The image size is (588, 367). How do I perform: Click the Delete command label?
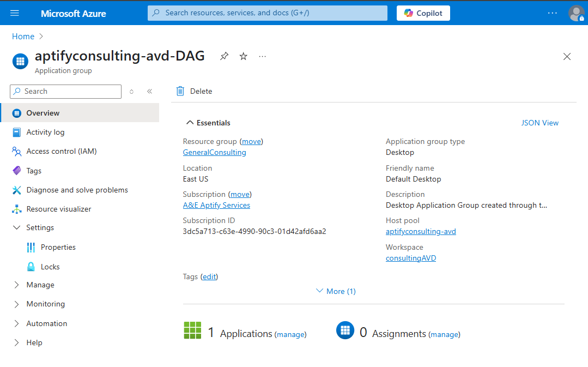pyautogui.click(x=201, y=91)
